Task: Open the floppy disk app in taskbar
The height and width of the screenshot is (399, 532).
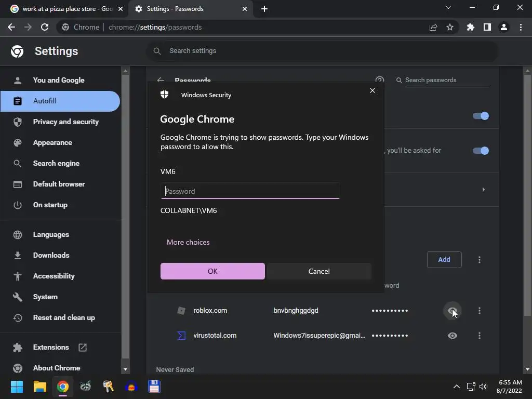Action: click(154, 387)
